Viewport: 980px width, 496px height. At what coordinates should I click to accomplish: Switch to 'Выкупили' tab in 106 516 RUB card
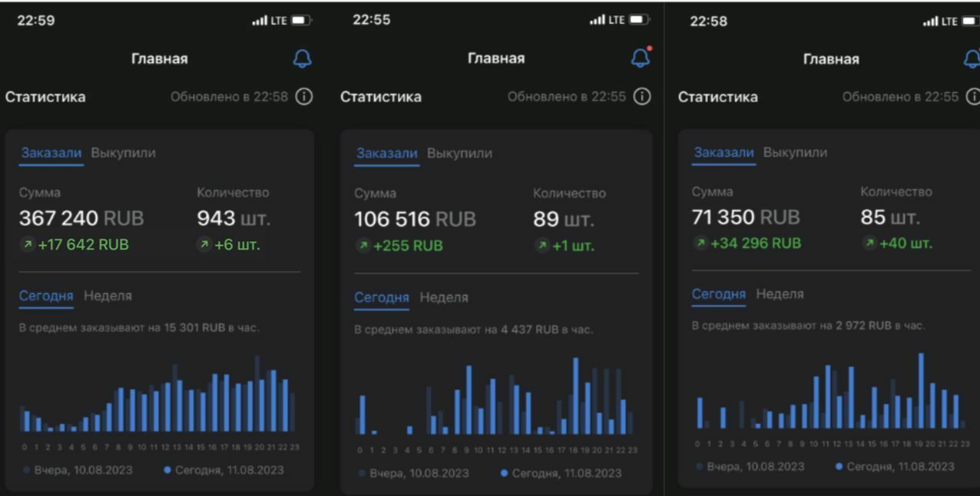(x=459, y=154)
